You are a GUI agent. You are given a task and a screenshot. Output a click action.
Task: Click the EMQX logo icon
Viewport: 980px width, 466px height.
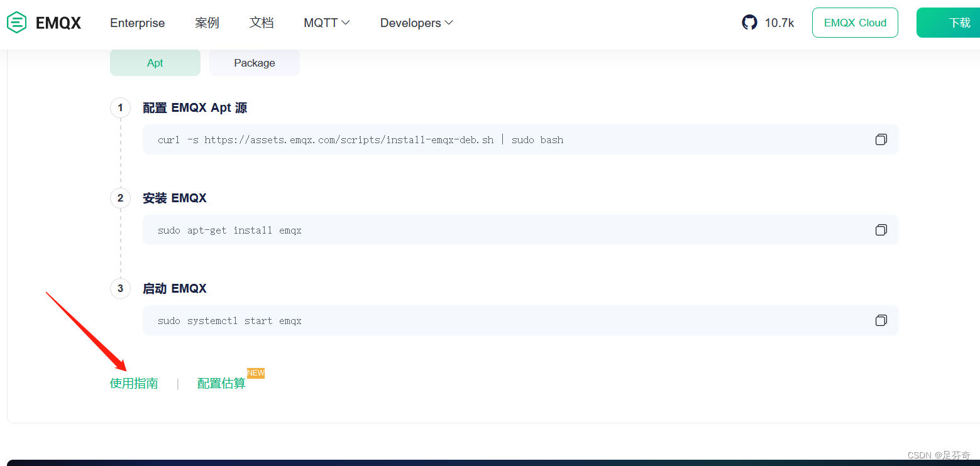click(17, 23)
